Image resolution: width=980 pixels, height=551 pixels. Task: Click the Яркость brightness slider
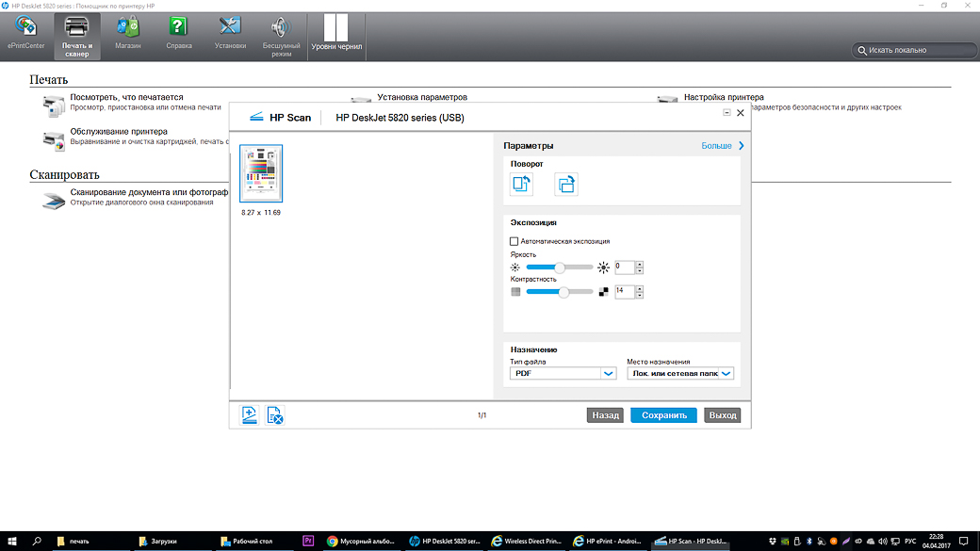(x=560, y=267)
